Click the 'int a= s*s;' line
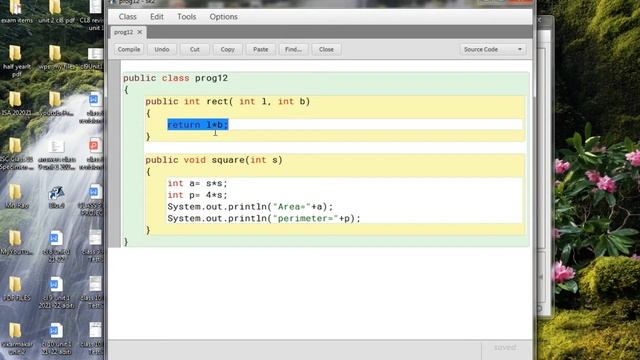This screenshot has height=360, width=640. tap(197, 183)
